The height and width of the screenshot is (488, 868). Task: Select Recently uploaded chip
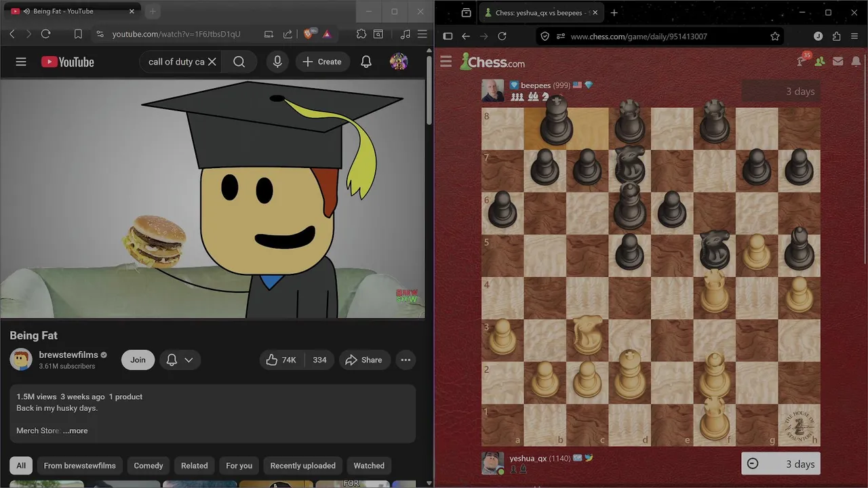pyautogui.click(x=303, y=466)
